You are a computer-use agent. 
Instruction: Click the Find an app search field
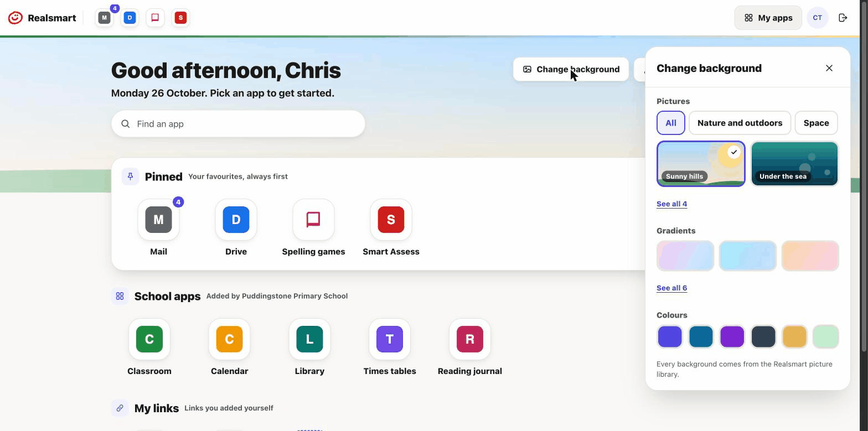pos(238,124)
